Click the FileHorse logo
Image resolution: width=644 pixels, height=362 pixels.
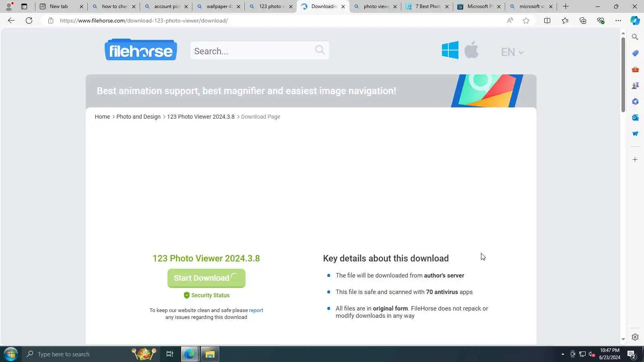(141, 50)
